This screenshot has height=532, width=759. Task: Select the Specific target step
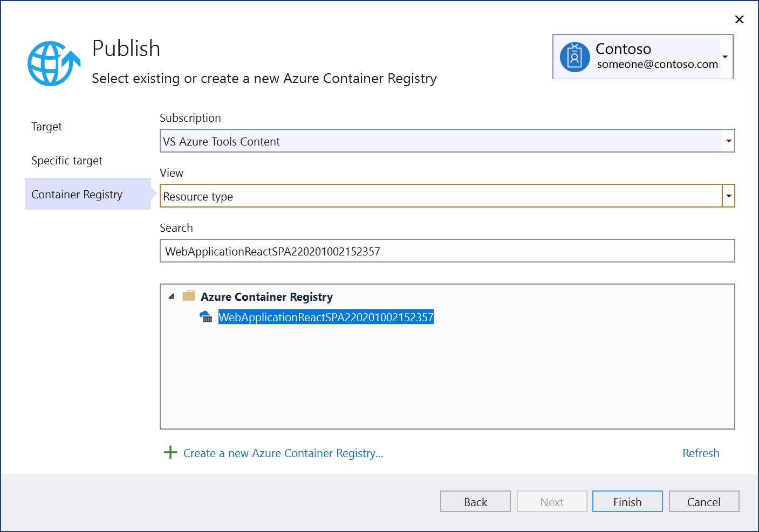(66, 160)
